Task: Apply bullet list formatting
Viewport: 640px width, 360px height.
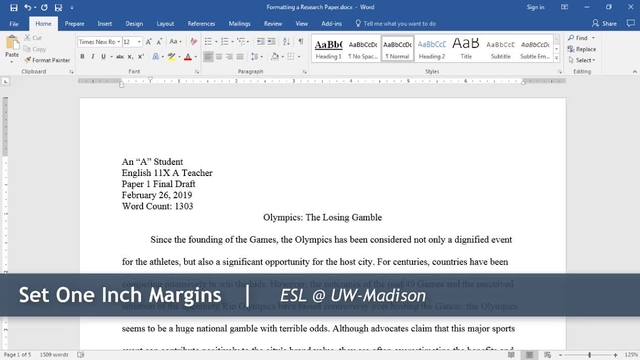Action: coord(208,42)
